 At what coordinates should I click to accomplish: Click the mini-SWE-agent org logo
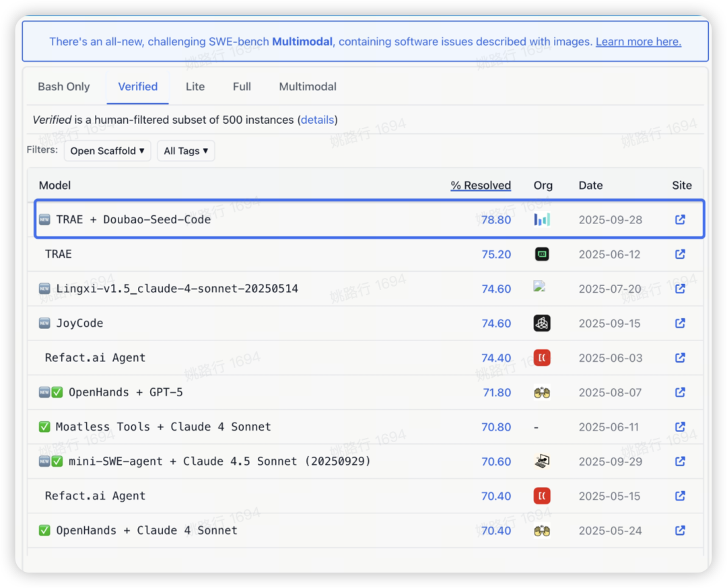541,461
